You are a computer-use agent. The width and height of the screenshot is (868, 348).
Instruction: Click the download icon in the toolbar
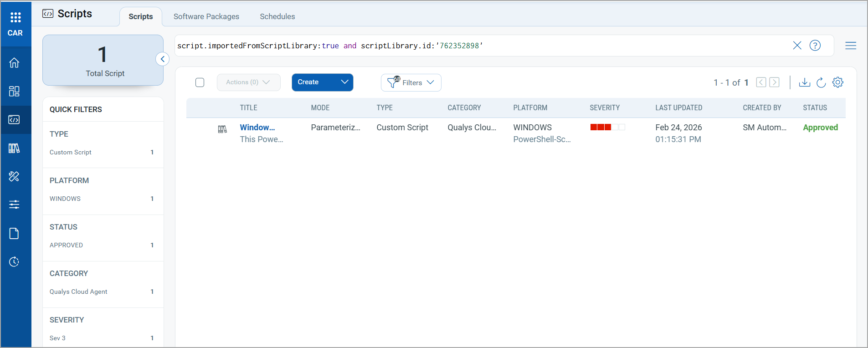click(x=805, y=82)
